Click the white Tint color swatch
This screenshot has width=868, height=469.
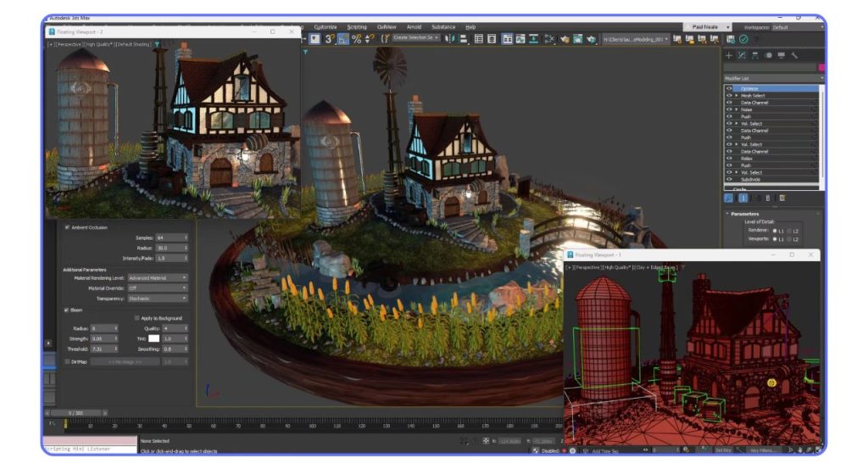click(153, 338)
